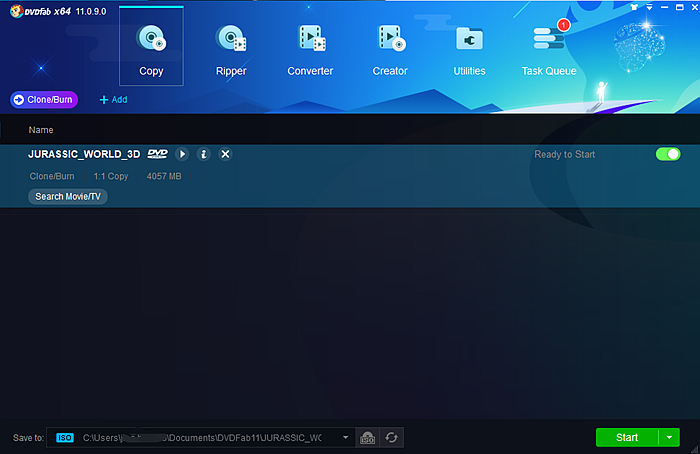
Task: Open the title bar dropdown menu arrow
Action: pos(649,7)
